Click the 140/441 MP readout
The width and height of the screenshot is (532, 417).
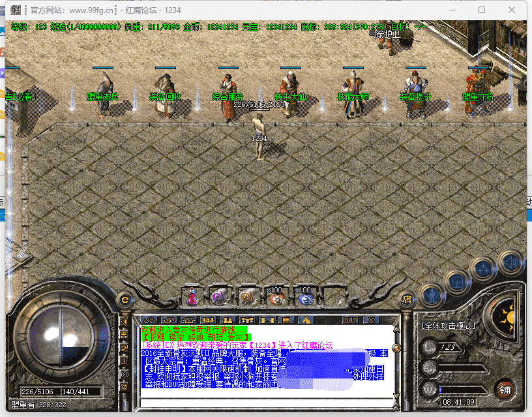pos(76,392)
